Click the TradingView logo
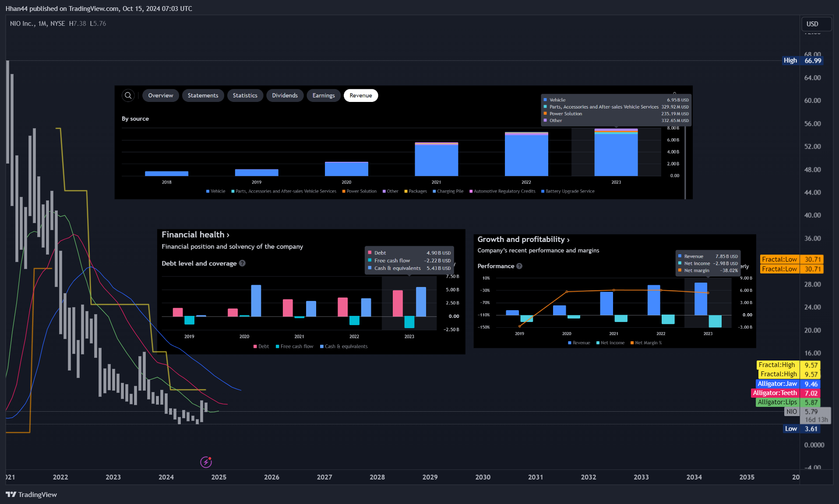Image resolution: width=839 pixels, height=504 pixels. pyautogui.click(x=32, y=494)
